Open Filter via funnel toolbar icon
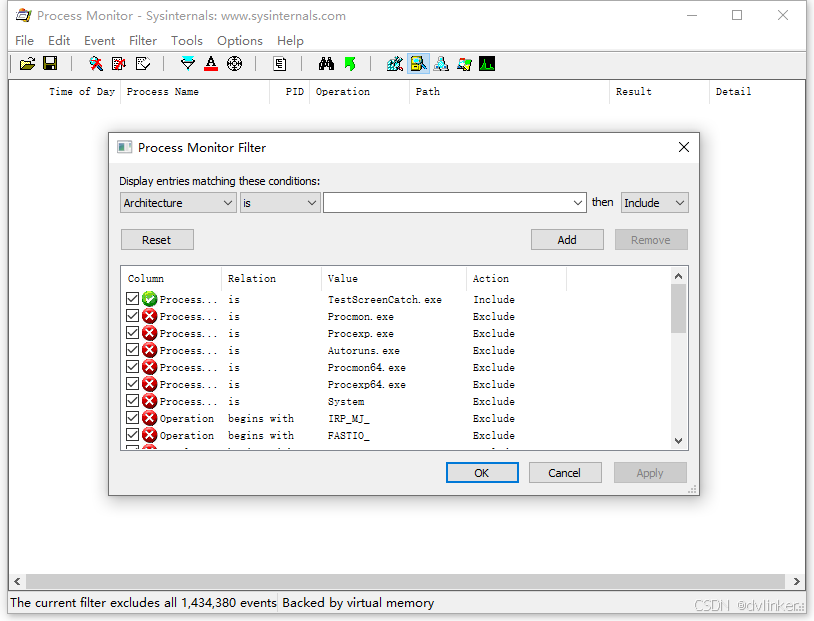 pos(188,64)
